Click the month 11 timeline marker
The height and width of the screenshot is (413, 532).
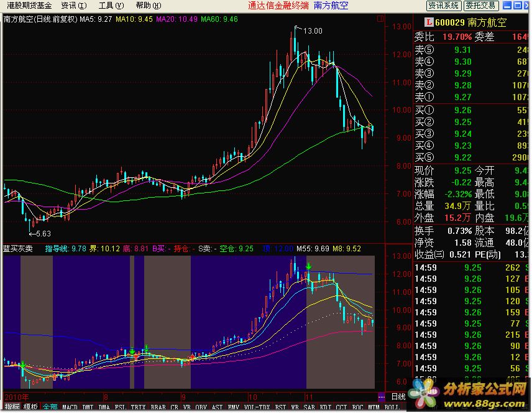tap(308, 397)
